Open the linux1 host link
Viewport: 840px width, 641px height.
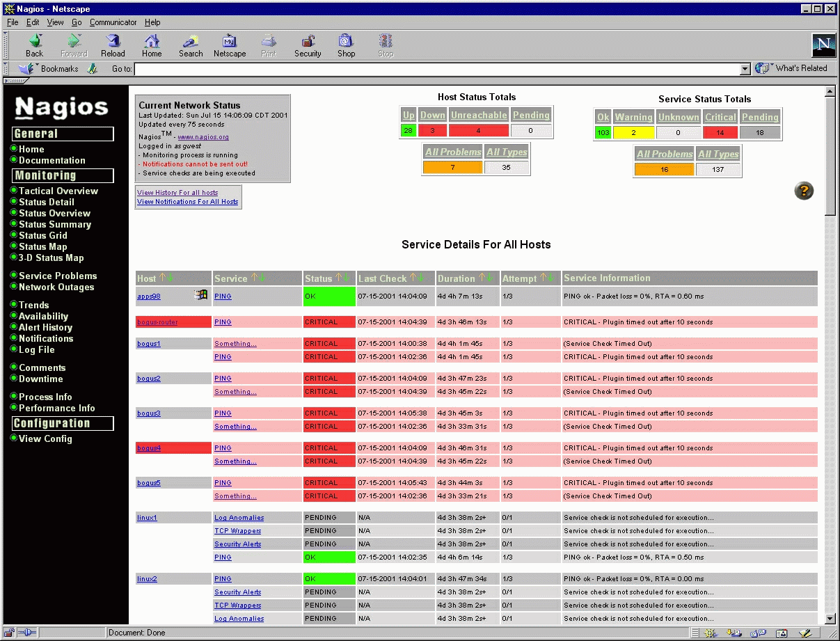(147, 518)
